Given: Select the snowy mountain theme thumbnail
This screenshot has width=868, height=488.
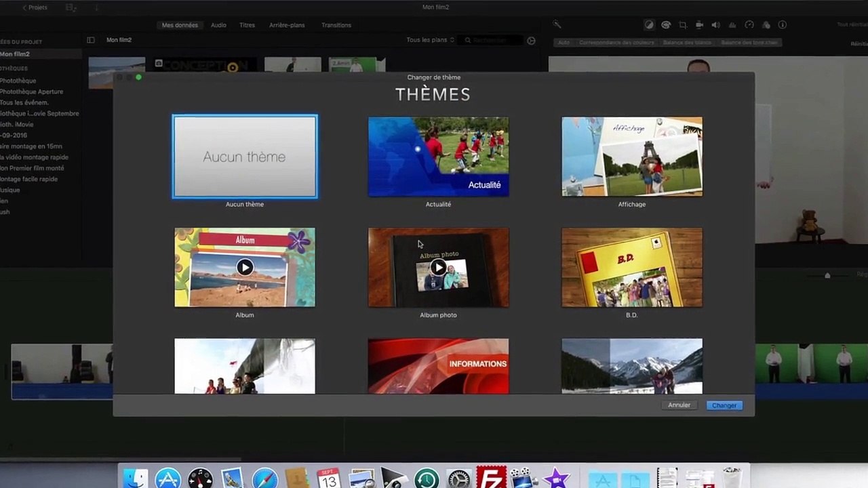Looking at the screenshot, I should [x=632, y=366].
